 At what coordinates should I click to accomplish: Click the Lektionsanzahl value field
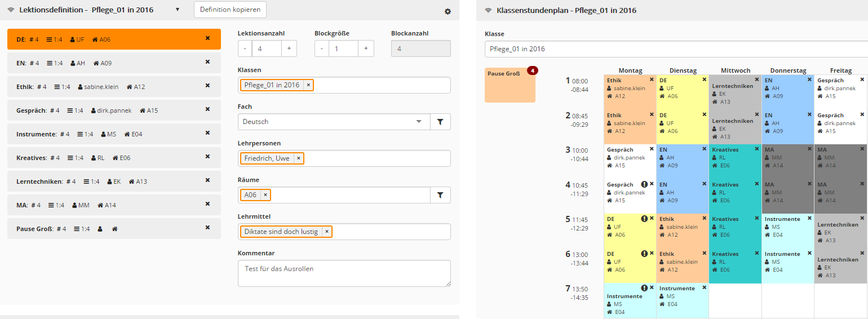tap(267, 48)
